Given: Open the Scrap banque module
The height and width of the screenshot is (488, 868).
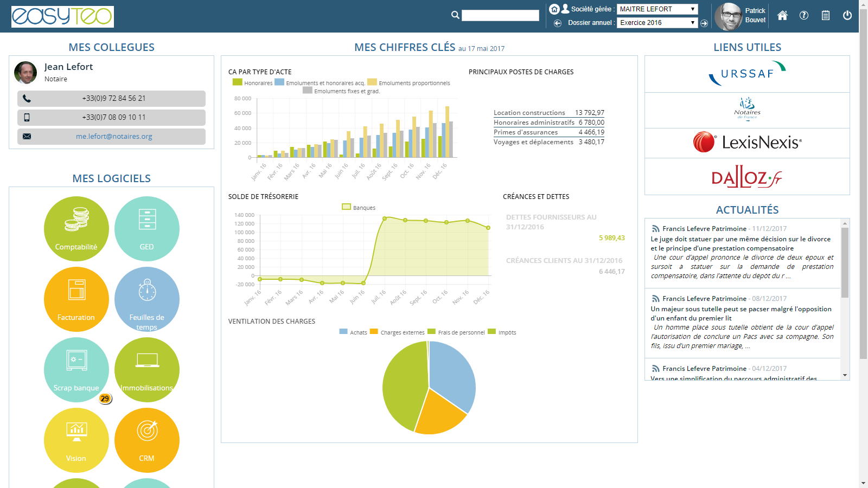Looking at the screenshot, I should coord(76,369).
